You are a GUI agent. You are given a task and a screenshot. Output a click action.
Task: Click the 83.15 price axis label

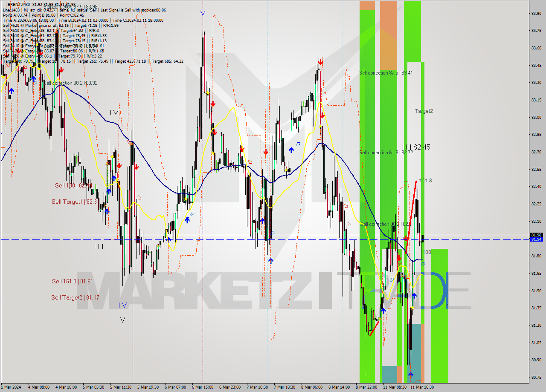[536, 100]
